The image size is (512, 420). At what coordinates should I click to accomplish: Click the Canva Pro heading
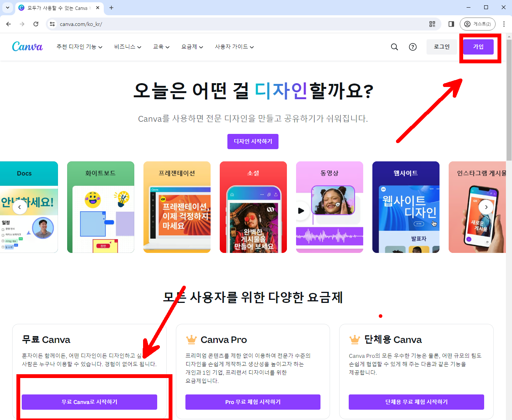(x=224, y=340)
